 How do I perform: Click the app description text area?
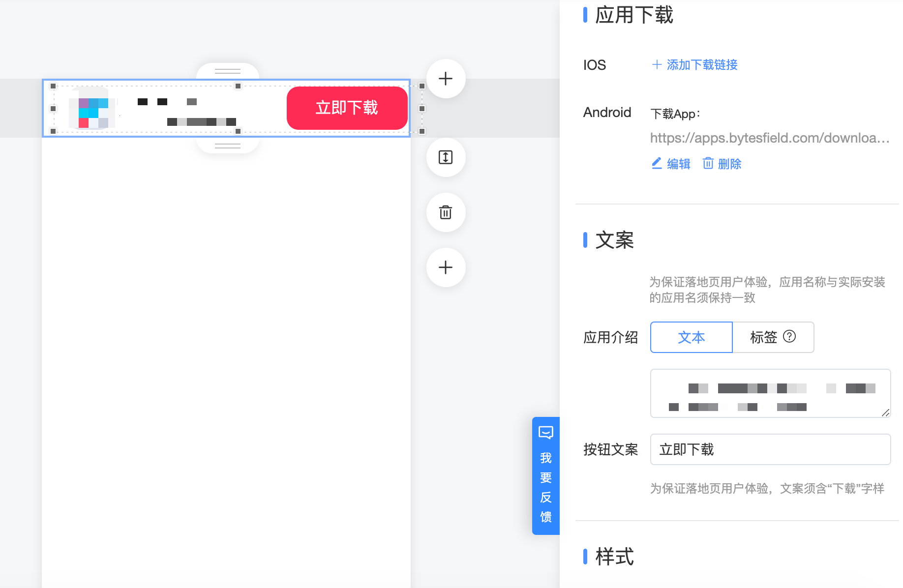tap(770, 393)
